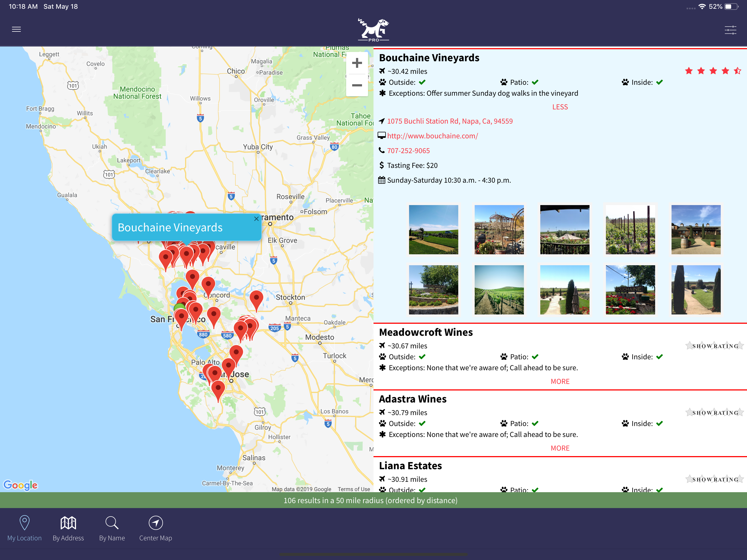
Task: Tap the Tasting Fee: $20 text
Action: click(412, 165)
